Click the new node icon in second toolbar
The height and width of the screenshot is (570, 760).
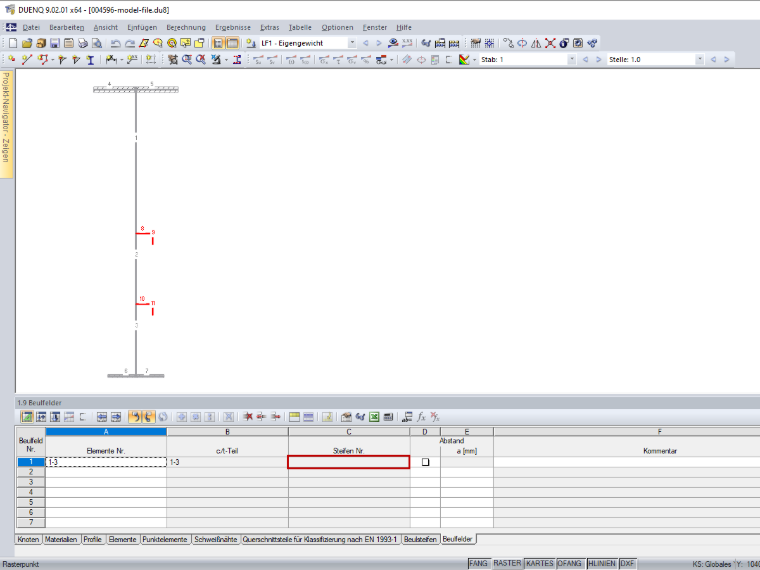pos(11,60)
